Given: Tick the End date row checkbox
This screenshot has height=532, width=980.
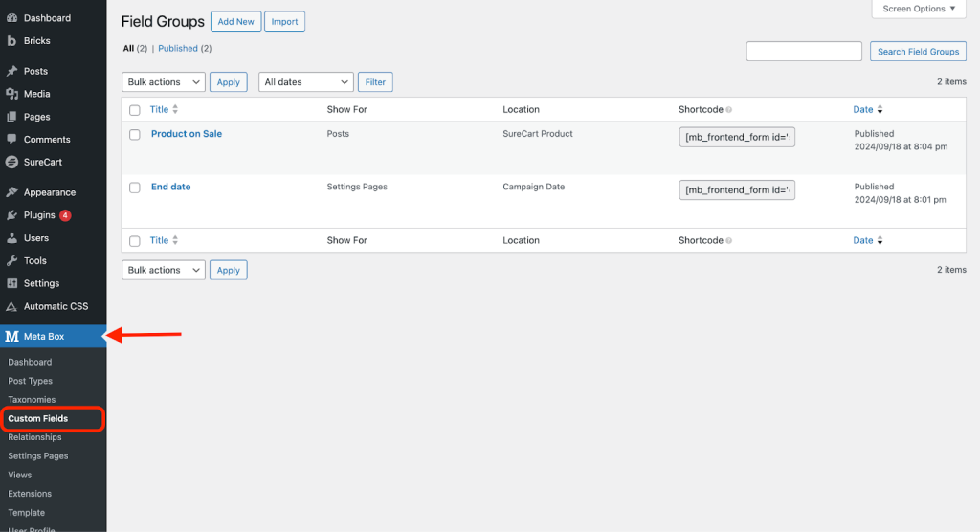Looking at the screenshot, I should [x=135, y=188].
